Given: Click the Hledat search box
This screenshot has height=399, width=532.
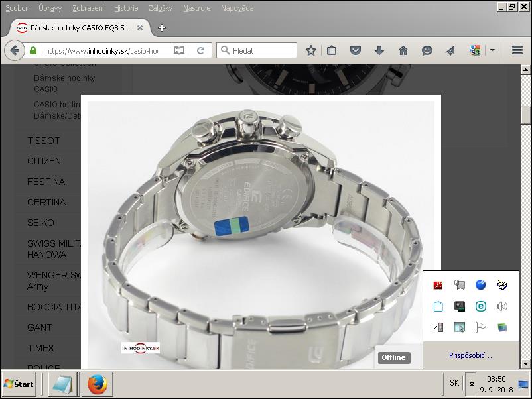Looking at the screenshot, I should pyautogui.click(x=257, y=51).
